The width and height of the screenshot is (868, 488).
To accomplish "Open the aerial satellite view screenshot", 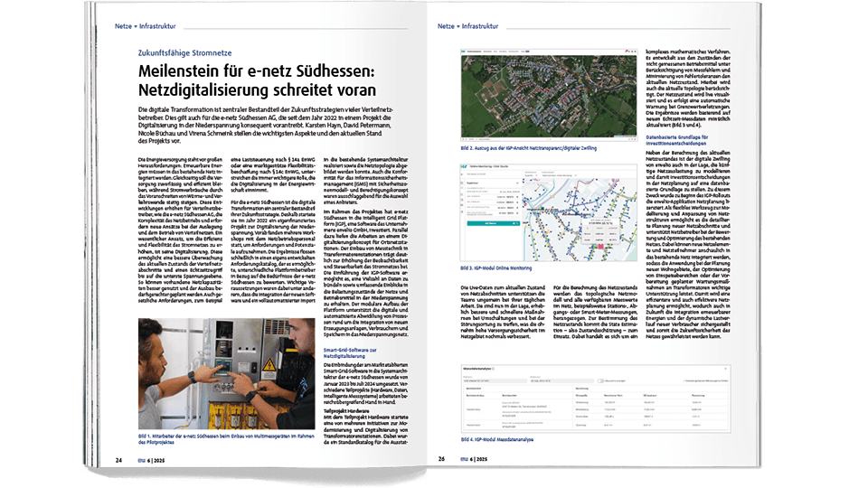I will point(549,96).
